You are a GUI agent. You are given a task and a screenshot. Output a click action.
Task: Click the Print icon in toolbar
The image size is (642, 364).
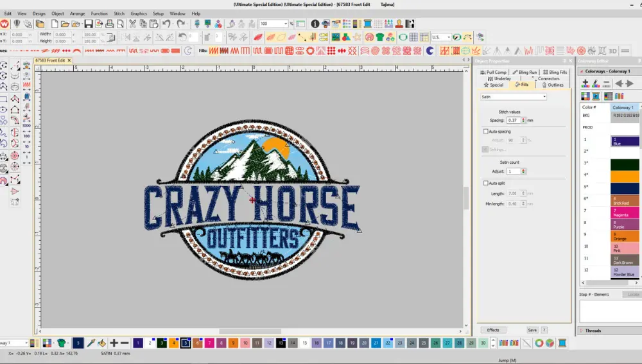109,24
